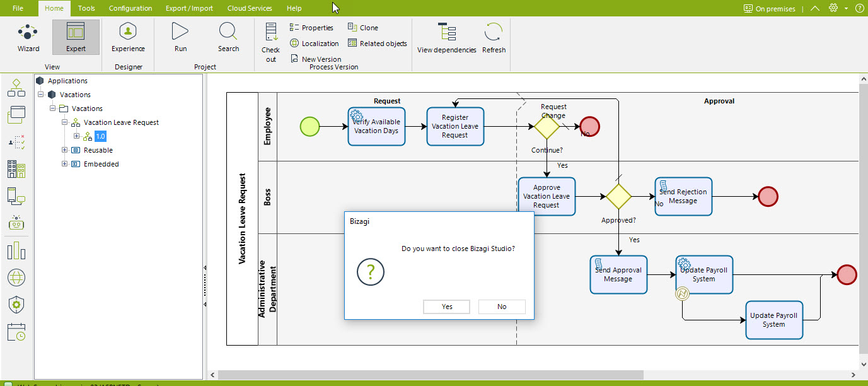
Task: Select the Verify Available Vacation Days task
Action: (376, 126)
